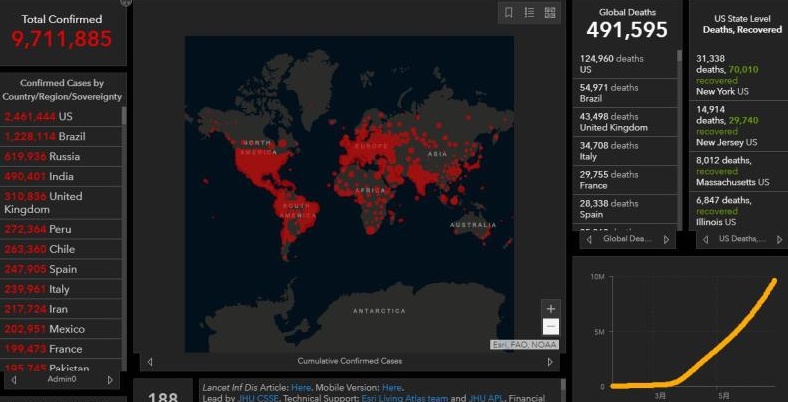
Task: Go to next map view after Cumulative Confirmed Cases
Action: point(549,362)
